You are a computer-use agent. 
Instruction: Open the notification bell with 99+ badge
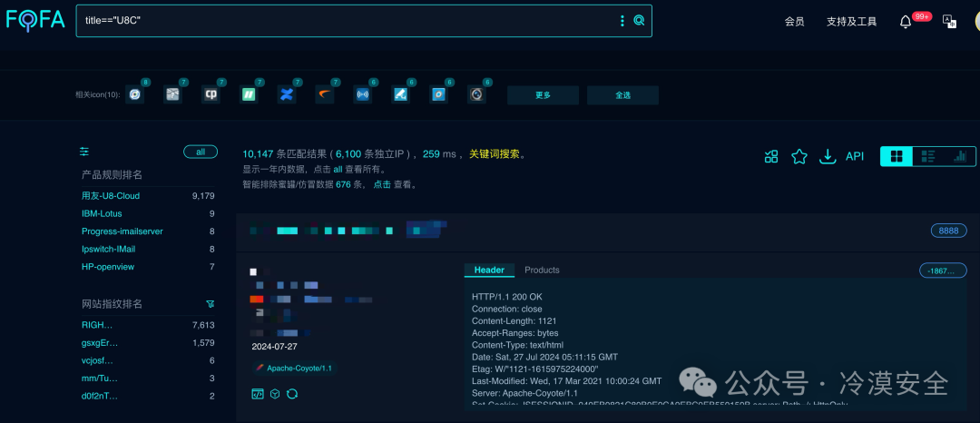pyautogui.click(x=906, y=22)
